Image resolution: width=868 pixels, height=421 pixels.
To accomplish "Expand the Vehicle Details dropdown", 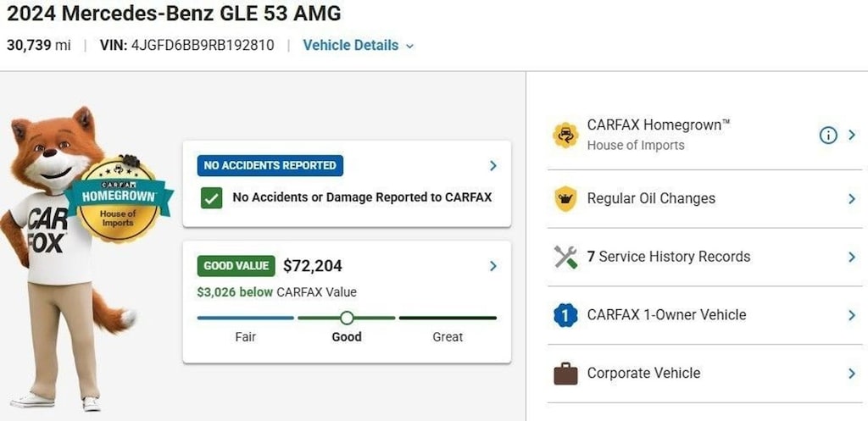I will coord(358,46).
